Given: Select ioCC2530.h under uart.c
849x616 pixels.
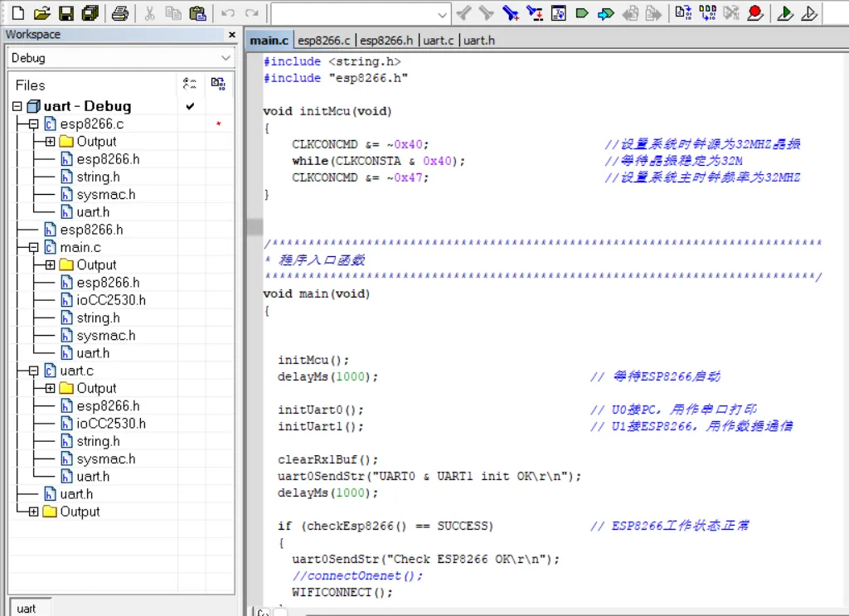Looking at the screenshot, I should click(111, 424).
